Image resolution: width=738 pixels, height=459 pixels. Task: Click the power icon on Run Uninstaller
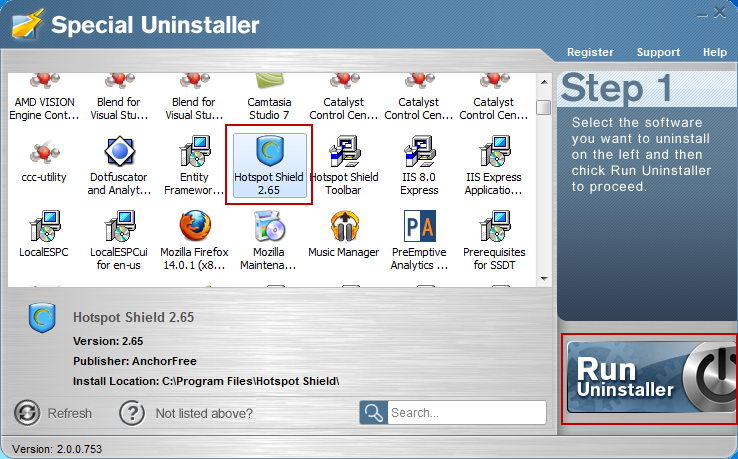(x=709, y=377)
